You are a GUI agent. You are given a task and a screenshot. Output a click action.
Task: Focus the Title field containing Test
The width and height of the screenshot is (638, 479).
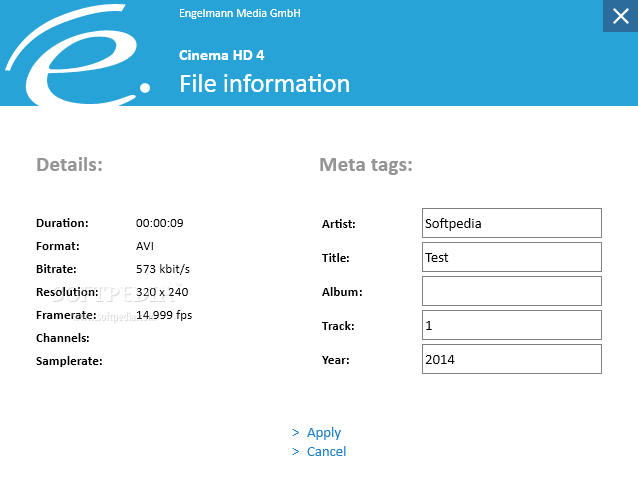click(512, 257)
